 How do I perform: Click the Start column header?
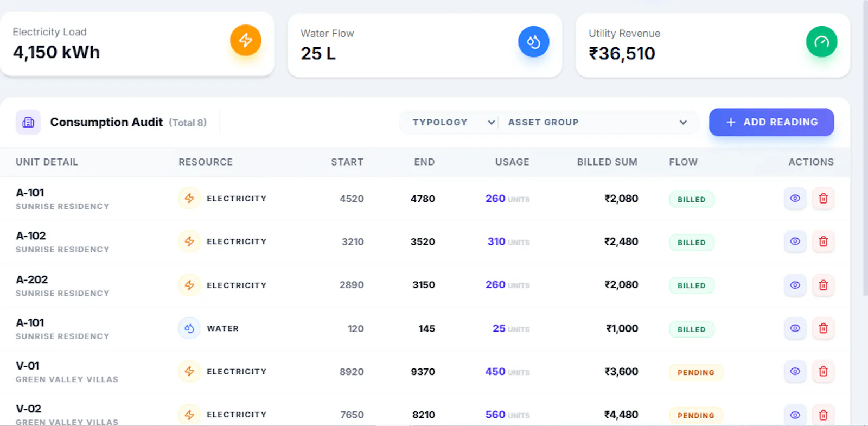click(347, 162)
